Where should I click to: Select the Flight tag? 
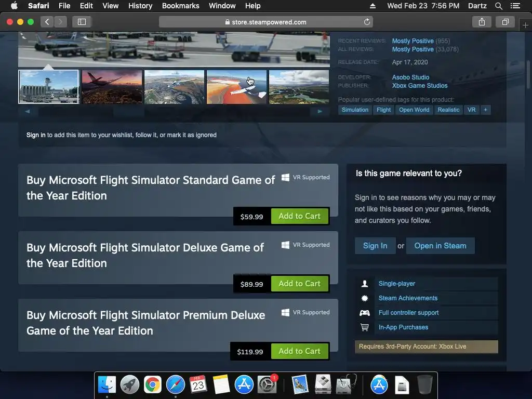(x=384, y=110)
